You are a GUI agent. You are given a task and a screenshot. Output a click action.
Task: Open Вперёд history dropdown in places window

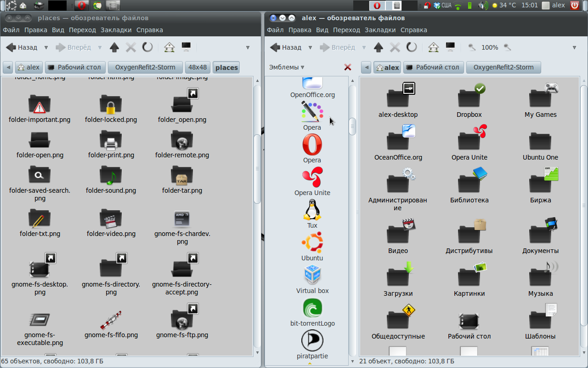[x=100, y=47]
